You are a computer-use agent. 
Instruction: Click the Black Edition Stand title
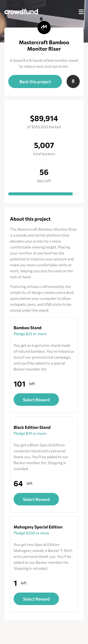32,427
